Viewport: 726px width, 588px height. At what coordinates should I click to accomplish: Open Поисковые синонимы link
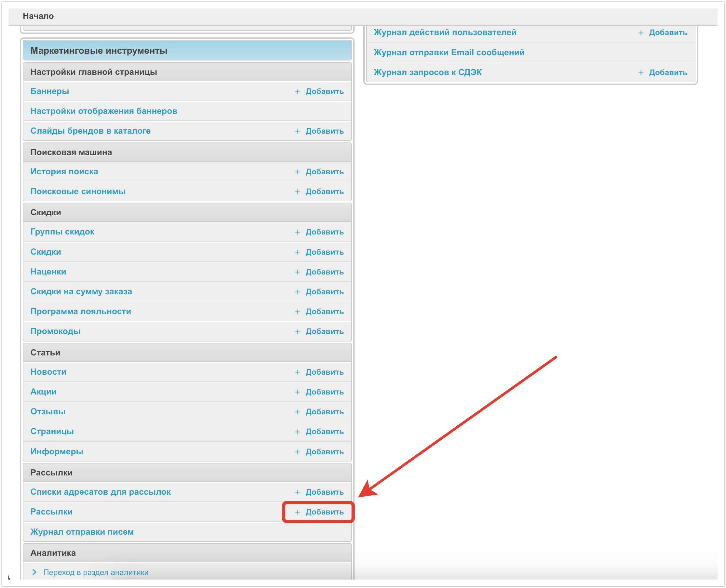coord(78,191)
